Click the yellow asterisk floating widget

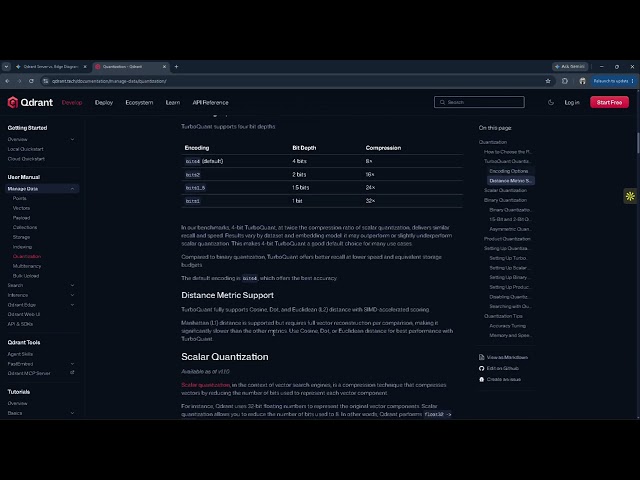click(630, 196)
